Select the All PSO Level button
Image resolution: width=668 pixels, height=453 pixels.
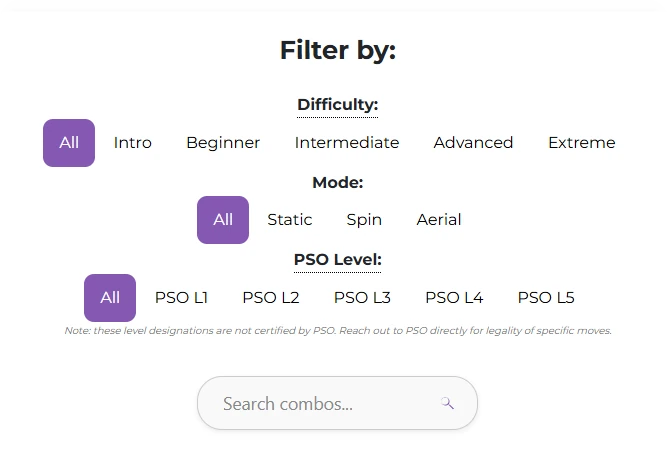(110, 298)
